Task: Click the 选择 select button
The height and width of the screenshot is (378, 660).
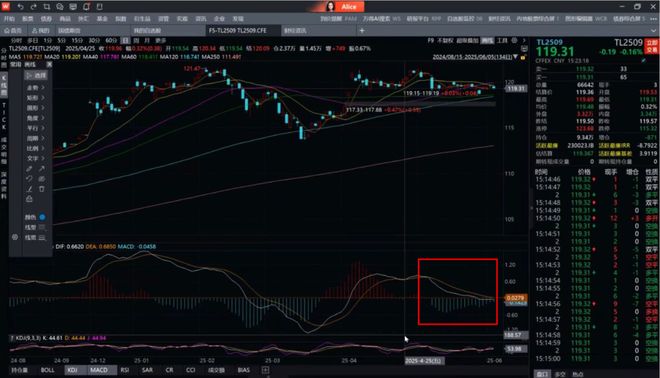Action: [36, 75]
